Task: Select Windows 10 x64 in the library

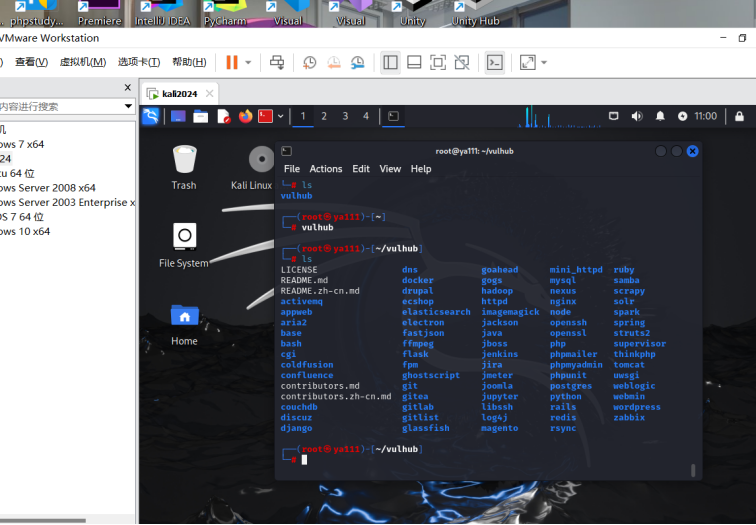Action: (25, 231)
